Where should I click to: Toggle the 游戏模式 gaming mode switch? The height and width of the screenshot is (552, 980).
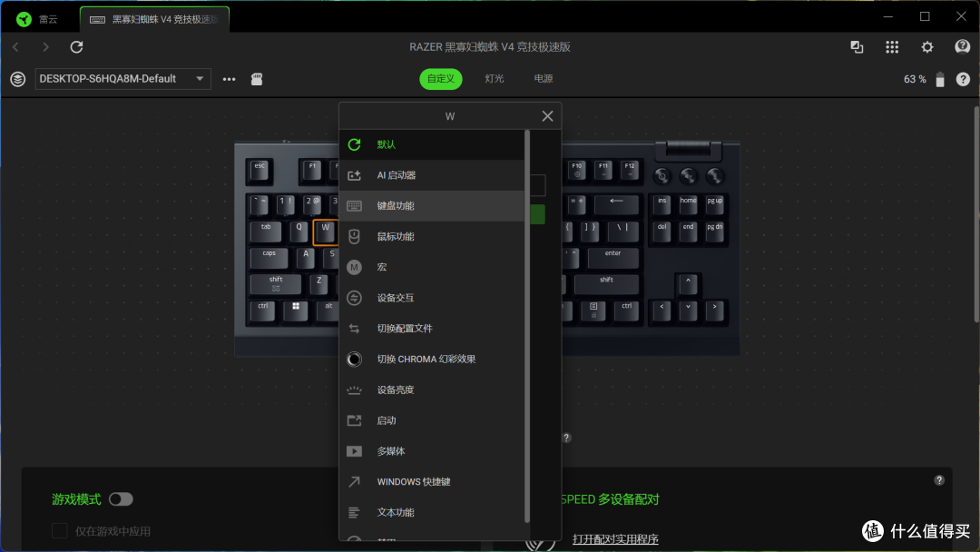coord(121,498)
